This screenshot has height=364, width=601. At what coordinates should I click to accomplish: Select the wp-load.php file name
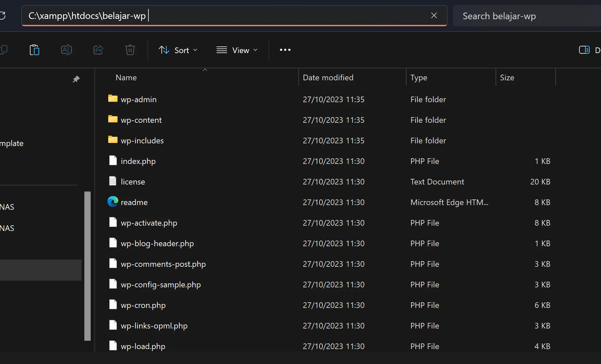point(143,346)
